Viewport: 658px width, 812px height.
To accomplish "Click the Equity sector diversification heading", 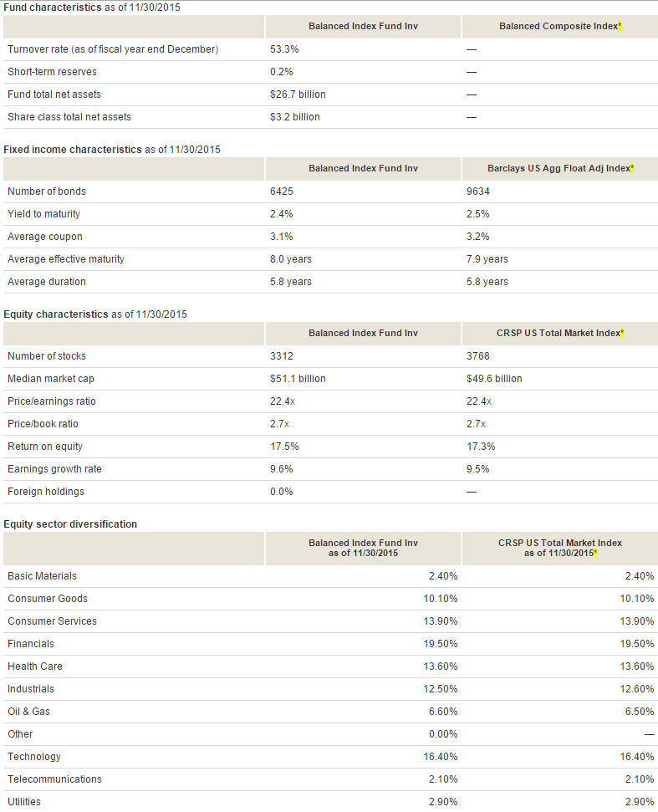I will tap(70, 524).
